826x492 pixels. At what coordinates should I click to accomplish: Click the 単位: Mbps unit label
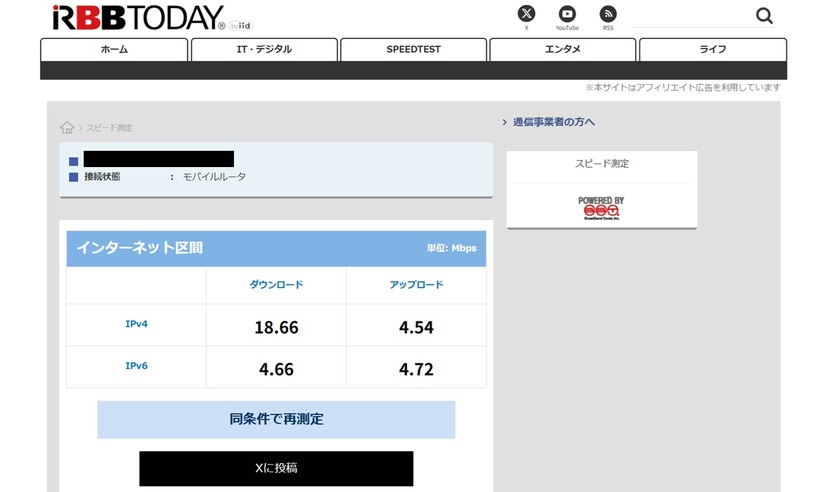point(451,248)
